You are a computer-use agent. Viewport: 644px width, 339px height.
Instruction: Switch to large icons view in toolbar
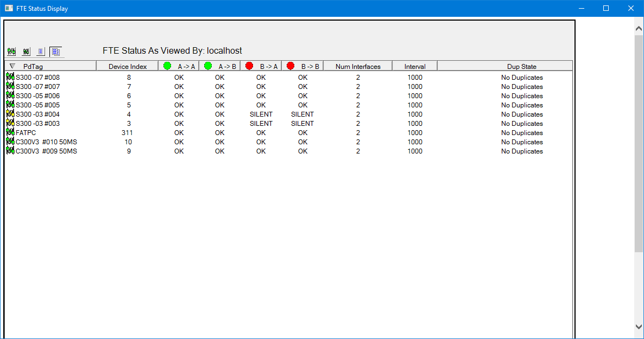click(x=11, y=52)
